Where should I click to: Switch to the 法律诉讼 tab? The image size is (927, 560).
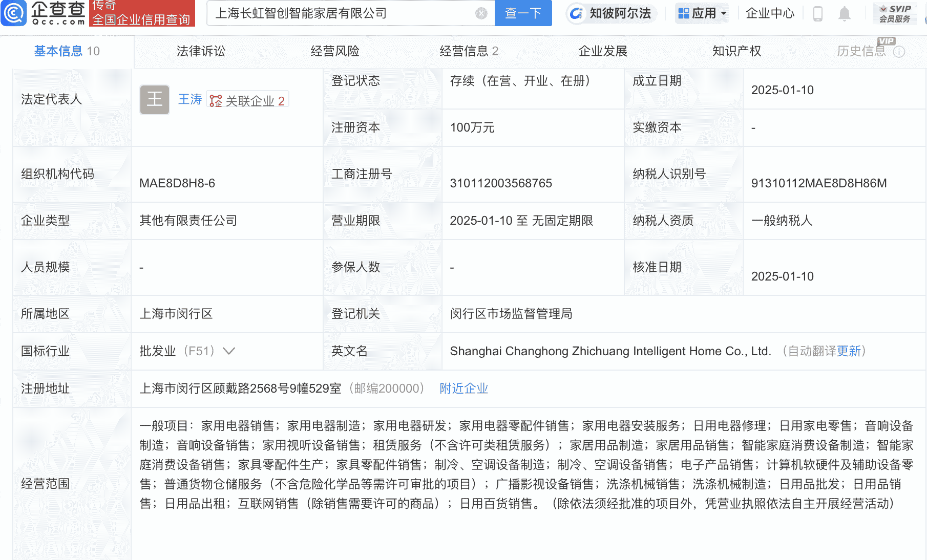[201, 51]
